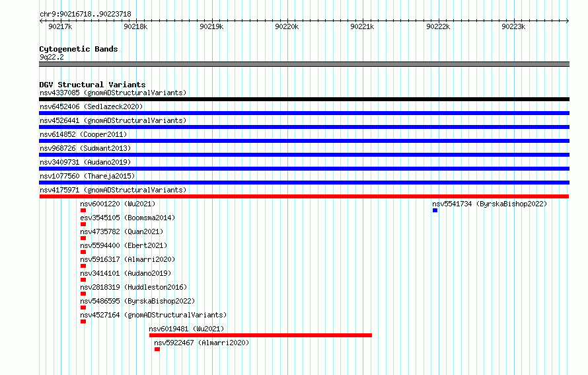Open nsv968726 (Sudmant2013) variant label
This screenshot has height=375, width=588.
pyautogui.click(x=85, y=148)
